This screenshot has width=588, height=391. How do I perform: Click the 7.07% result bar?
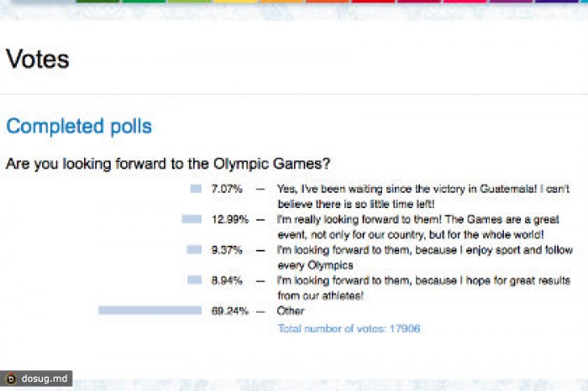tap(196, 189)
